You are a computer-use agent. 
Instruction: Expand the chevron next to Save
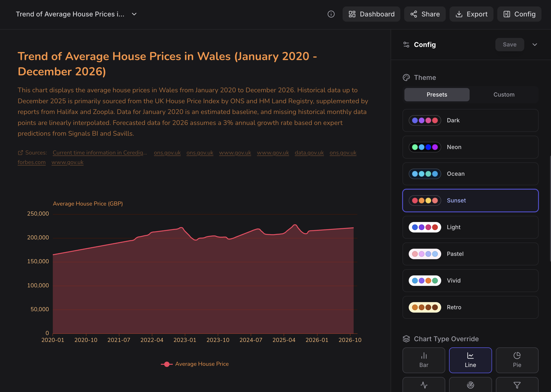point(535,45)
